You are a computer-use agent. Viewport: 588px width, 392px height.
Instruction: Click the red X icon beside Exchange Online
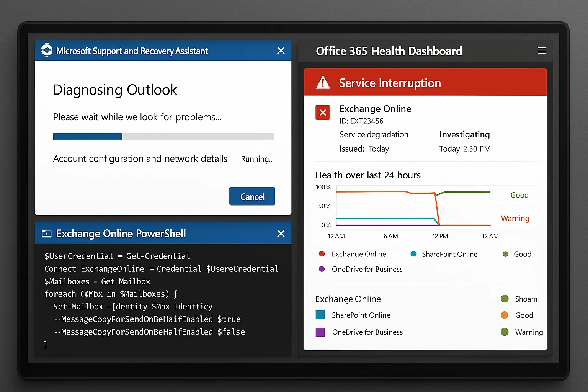pyautogui.click(x=323, y=113)
